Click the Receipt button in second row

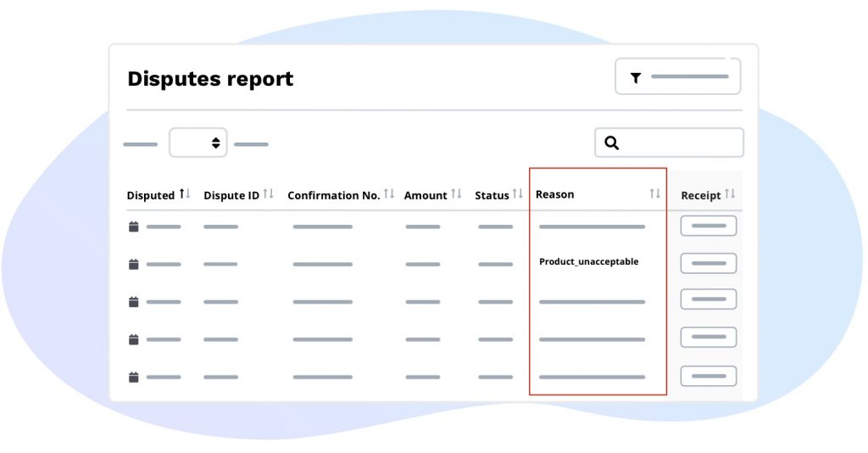(x=708, y=264)
